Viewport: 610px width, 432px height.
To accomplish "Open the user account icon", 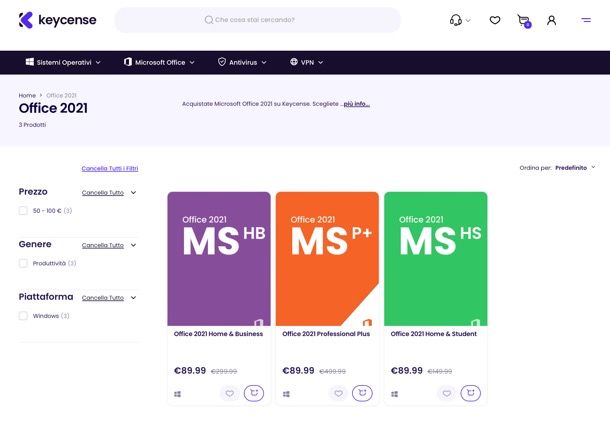I will click(551, 20).
